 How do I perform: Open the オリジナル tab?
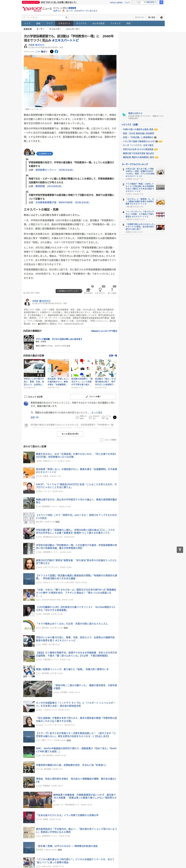click(81, 24)
